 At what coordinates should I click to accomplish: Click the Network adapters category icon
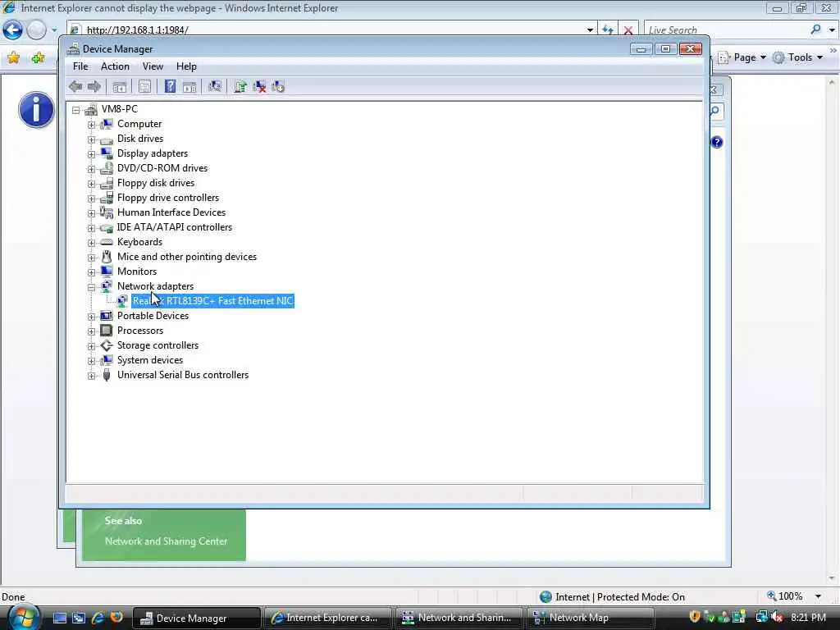[107, 286]
